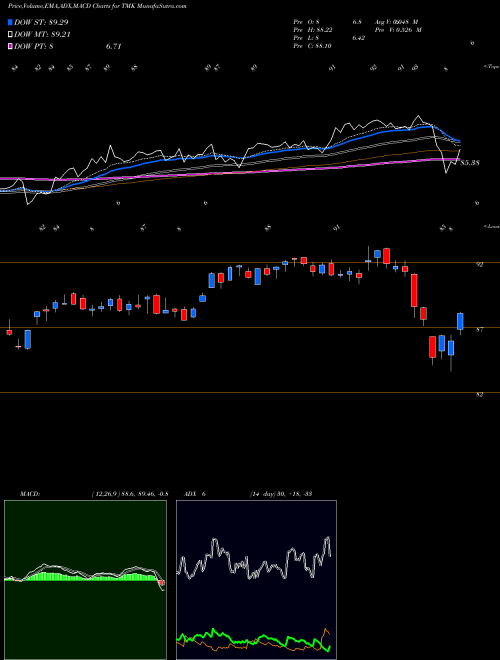This screenshot has height=660, width=500.
Task: Click the ADX panel title
Action: pyautogui.click(x=194, y=494)
